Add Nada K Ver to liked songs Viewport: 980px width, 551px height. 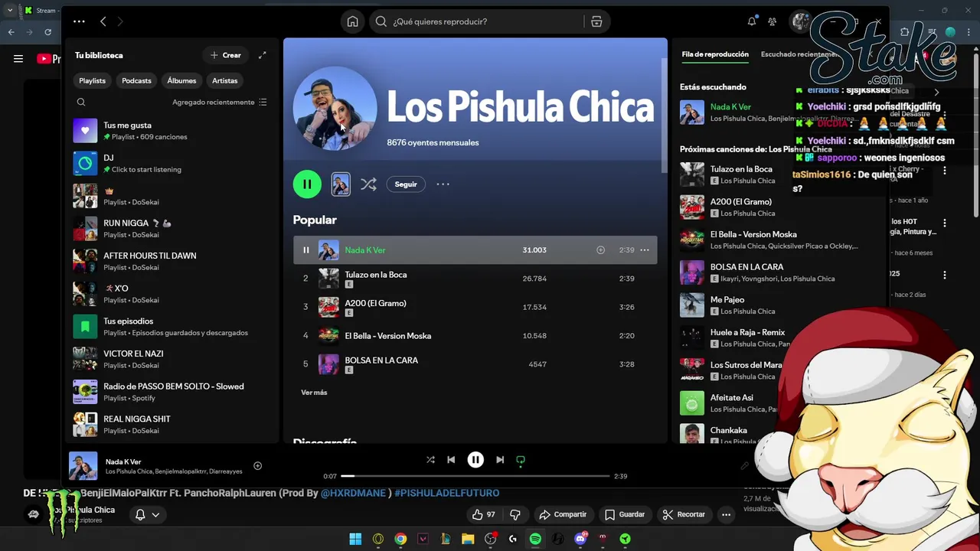600,249
